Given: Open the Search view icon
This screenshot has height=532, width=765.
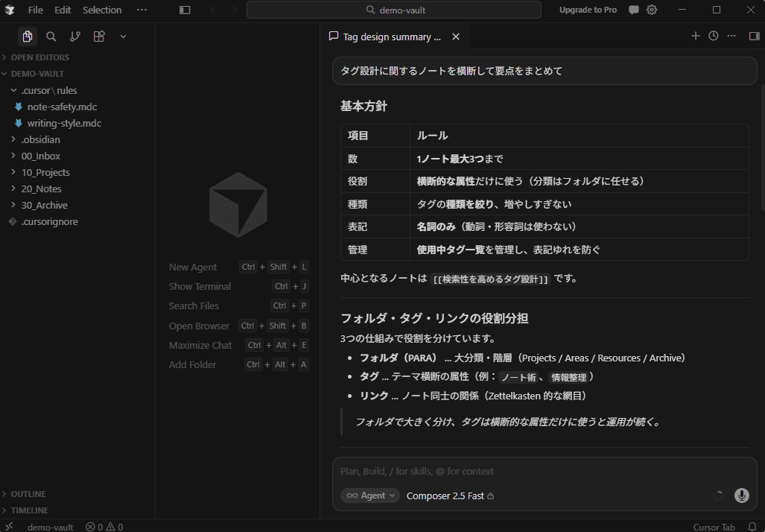Looking at the screenshot, I should [51, 37].
